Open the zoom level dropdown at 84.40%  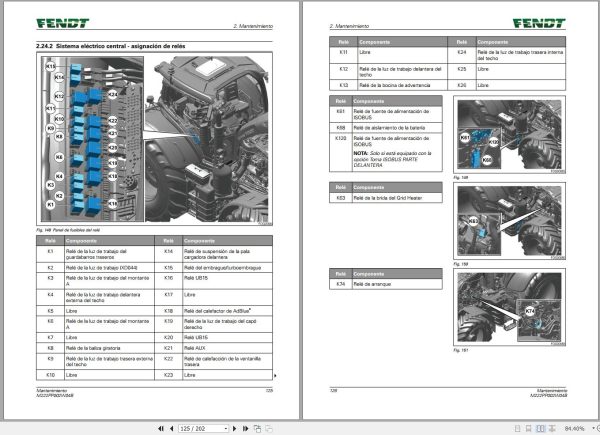click(x=593, y=428)
